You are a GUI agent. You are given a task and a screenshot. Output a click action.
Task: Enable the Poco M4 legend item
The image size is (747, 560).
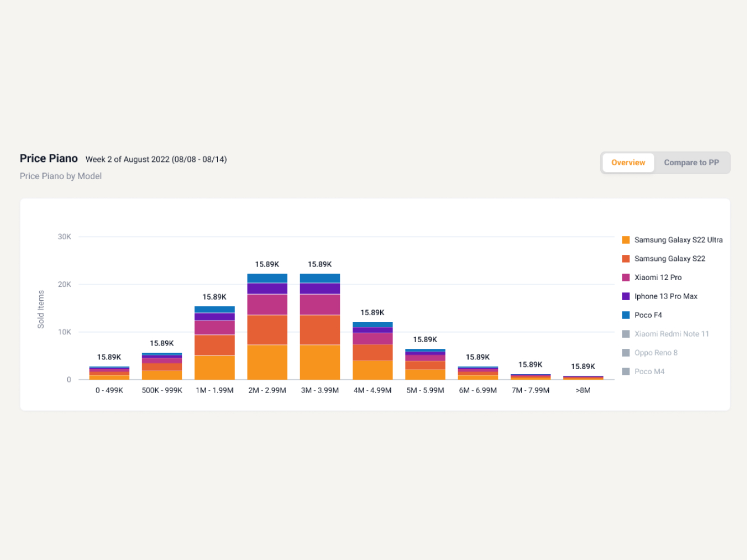[649, 372]
